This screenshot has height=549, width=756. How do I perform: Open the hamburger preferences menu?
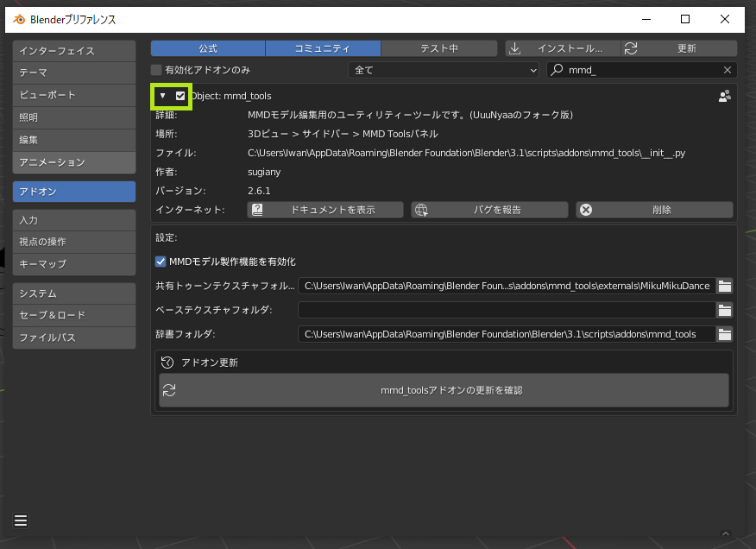click(21, 521)
